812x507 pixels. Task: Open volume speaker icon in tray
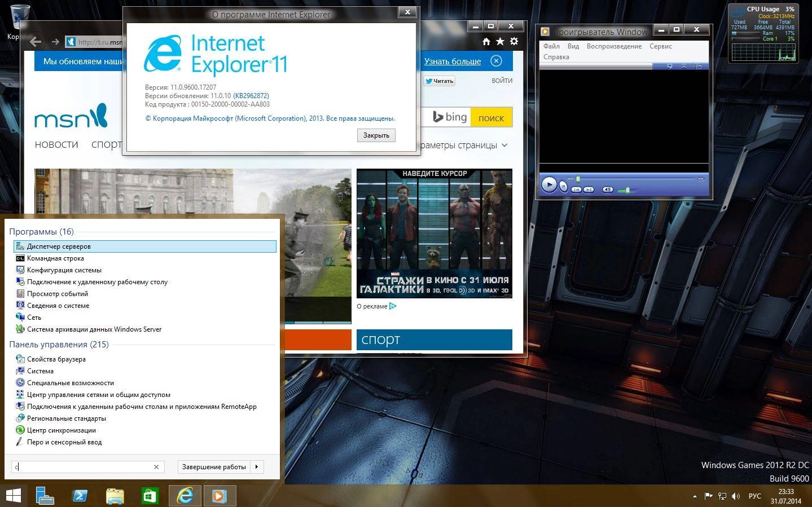tap(736, 496)
